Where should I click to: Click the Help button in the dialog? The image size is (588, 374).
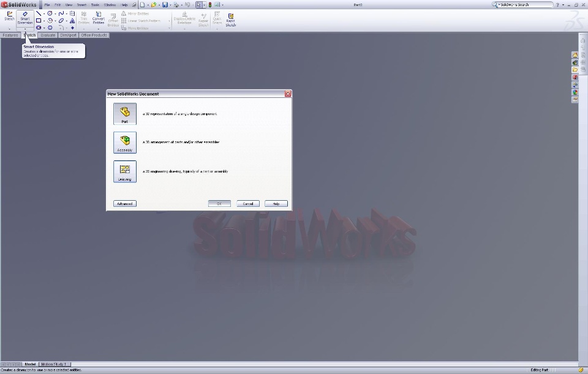point(276,204)
